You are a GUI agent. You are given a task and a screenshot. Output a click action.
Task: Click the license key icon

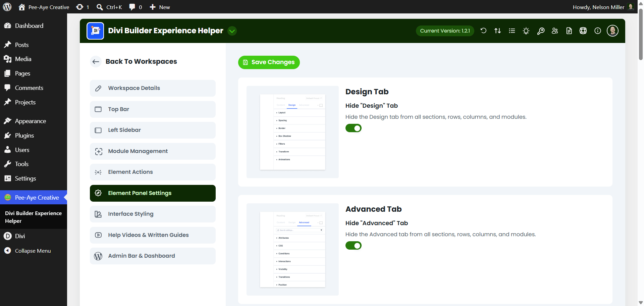coord(541,31)
